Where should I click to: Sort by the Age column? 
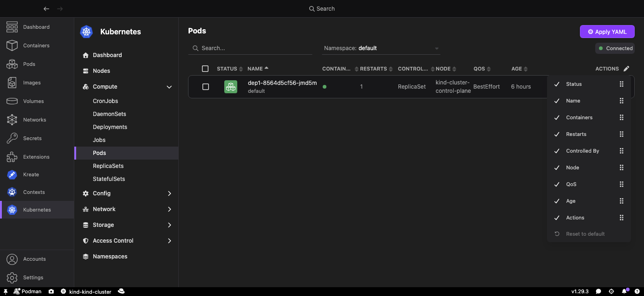[x=520, y=69]
